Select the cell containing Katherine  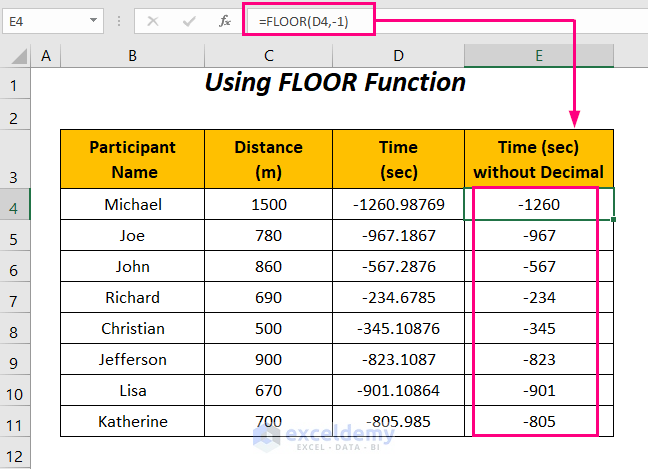pos(132,421)
